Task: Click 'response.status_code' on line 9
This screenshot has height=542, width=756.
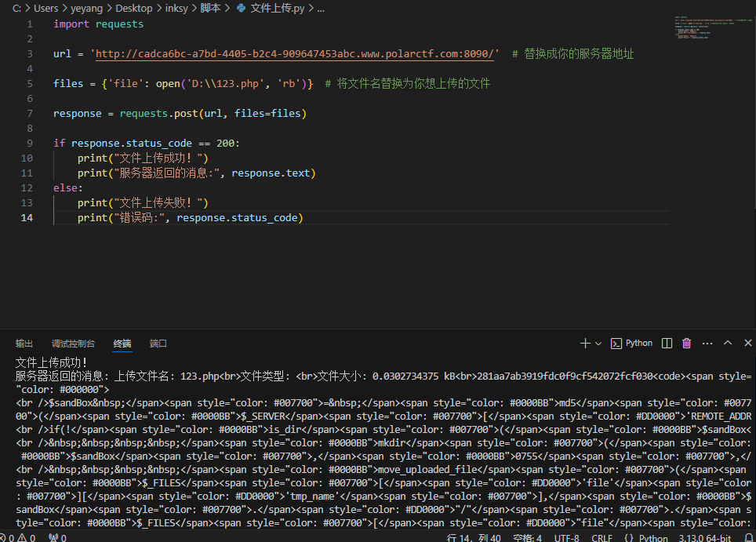Action: 131,144
